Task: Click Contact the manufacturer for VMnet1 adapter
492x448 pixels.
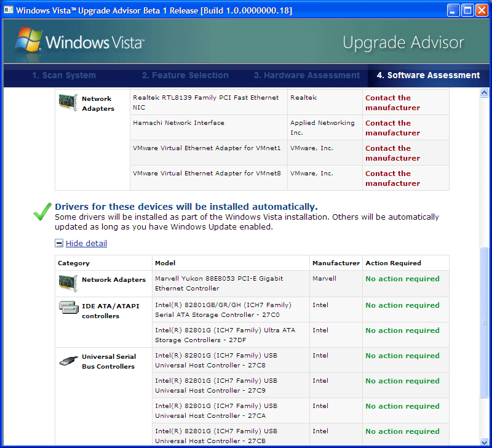Action: click(x=392, y=153)
